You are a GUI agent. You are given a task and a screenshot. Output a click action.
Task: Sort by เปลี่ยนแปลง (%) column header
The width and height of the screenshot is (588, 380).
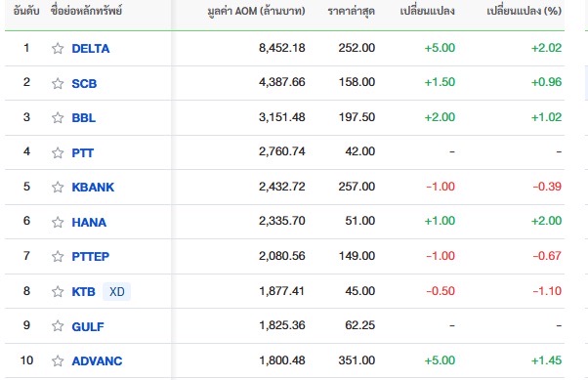pos(524,11)
